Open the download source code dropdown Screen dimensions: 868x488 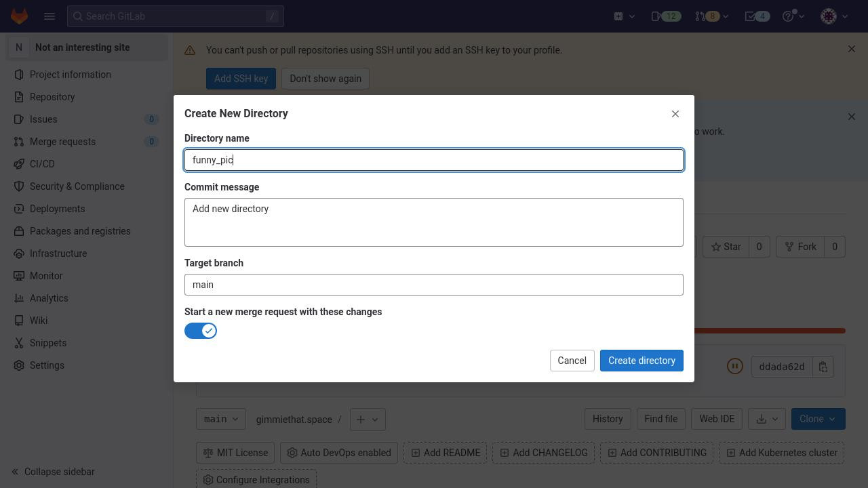tap(767, 419)
